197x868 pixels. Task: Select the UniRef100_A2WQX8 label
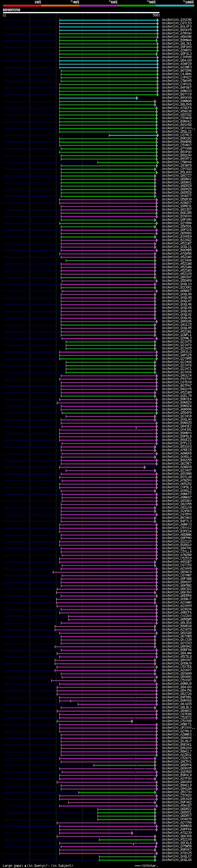[x=177, y=467]
